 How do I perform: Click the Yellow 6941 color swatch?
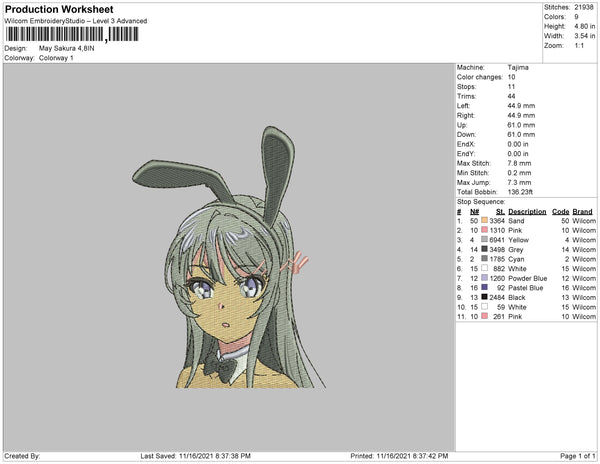[x=484, y=239]
